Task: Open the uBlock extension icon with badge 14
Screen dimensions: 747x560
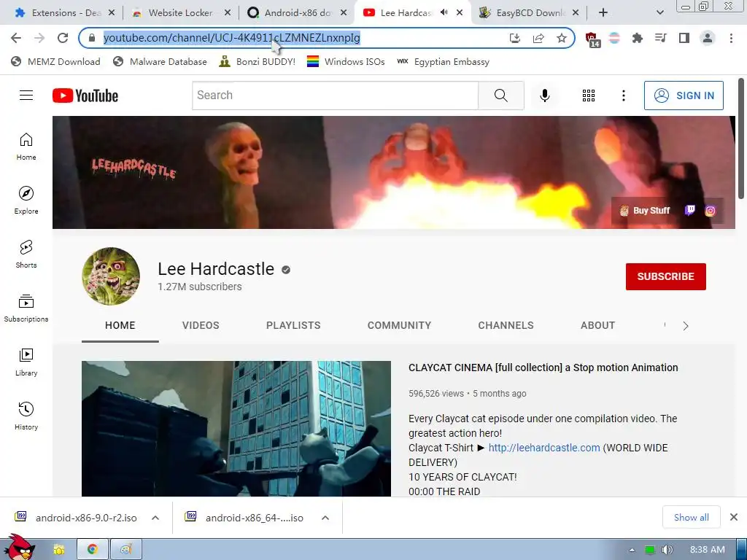Action: point(592,39)
